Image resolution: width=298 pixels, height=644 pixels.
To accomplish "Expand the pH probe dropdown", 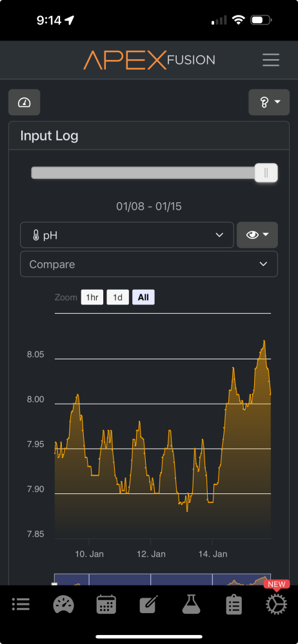I will (x=127, y=235).
